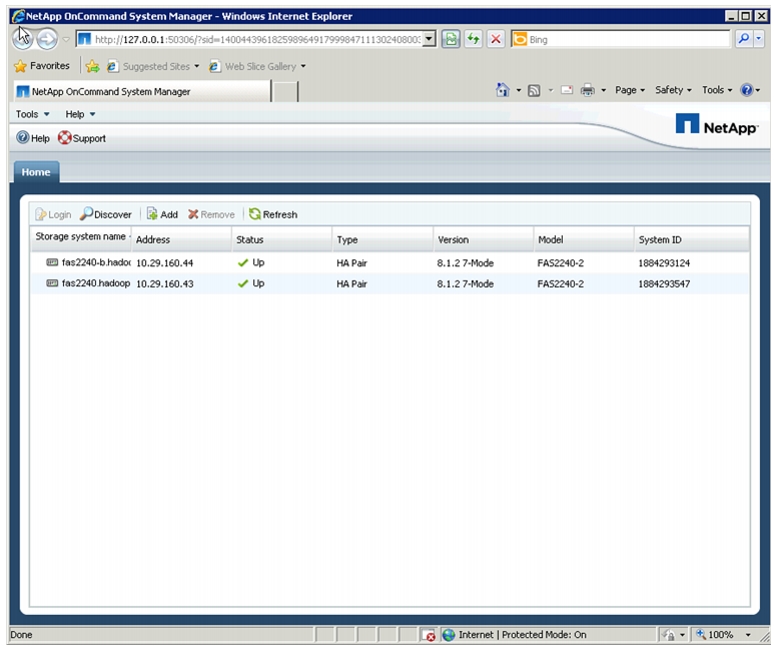Refresh the storage systems list
The image size is (774, 650).
point(273,214)
